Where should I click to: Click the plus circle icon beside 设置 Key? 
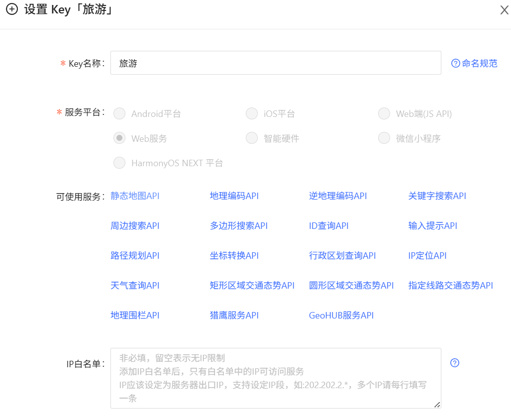coord(12,9)
